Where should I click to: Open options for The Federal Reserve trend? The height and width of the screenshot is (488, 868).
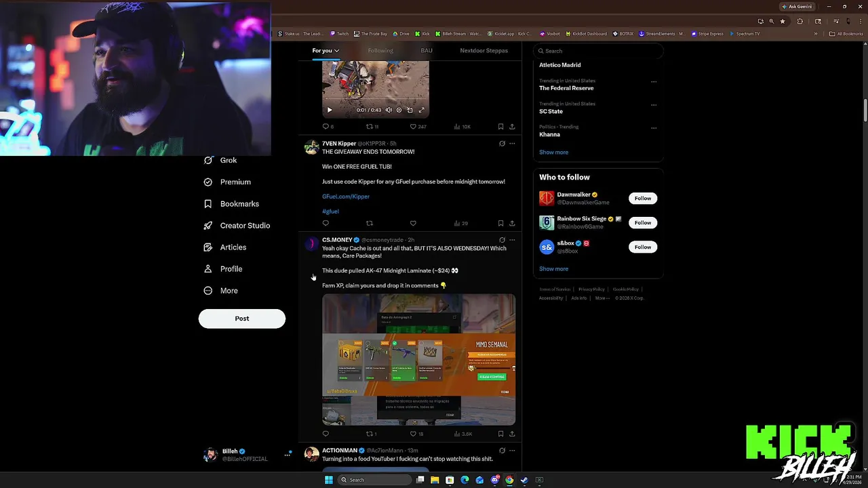[x=654, y=82]
